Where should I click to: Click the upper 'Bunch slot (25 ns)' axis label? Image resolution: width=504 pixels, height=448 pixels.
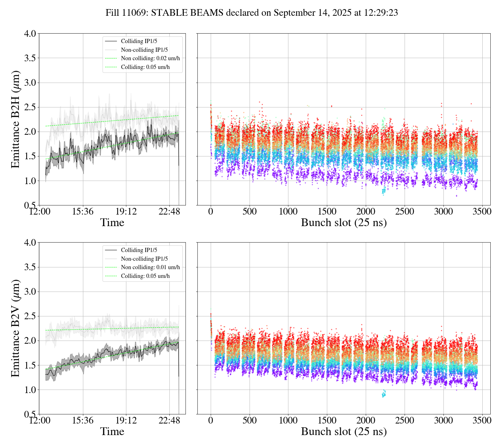tap(344, 223)
